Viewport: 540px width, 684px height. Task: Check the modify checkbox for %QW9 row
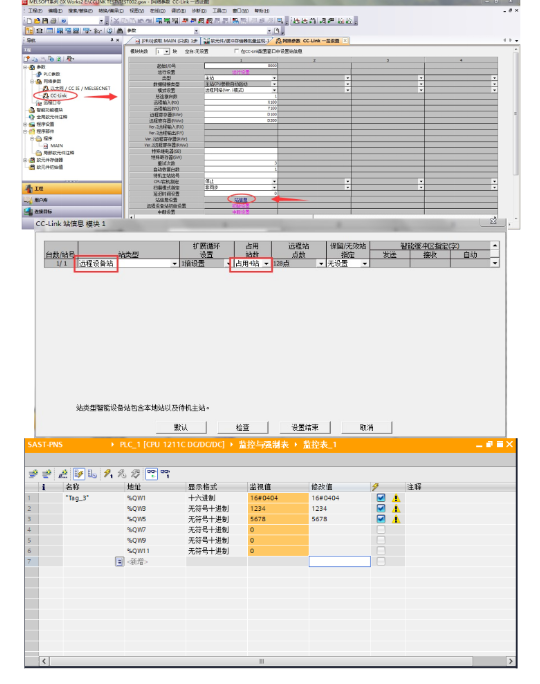click(381, 540)
